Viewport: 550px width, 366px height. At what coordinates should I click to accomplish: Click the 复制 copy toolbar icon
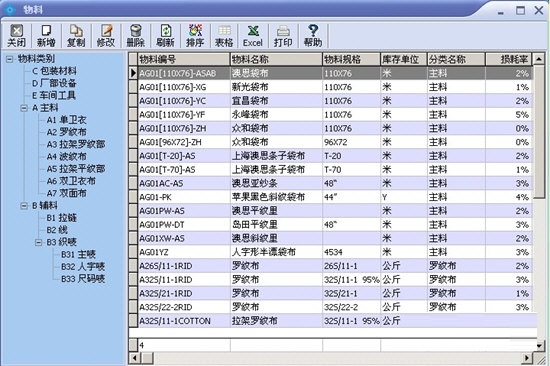point(76,35)
